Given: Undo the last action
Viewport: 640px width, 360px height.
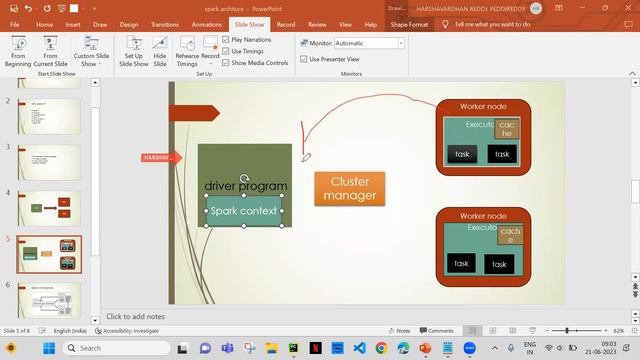Looking at the screenshot, I should coord(28,9).
